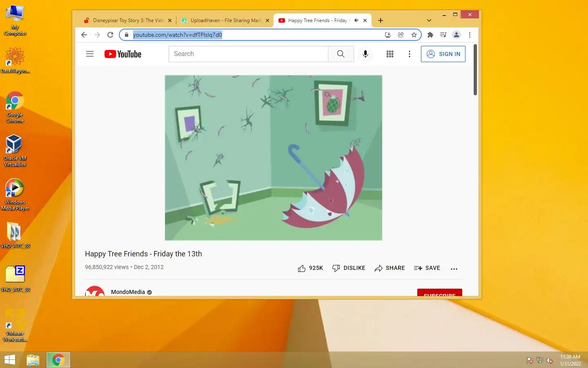Share the video via SHARE button
The image size is (588, 368).
coord(390,268)
